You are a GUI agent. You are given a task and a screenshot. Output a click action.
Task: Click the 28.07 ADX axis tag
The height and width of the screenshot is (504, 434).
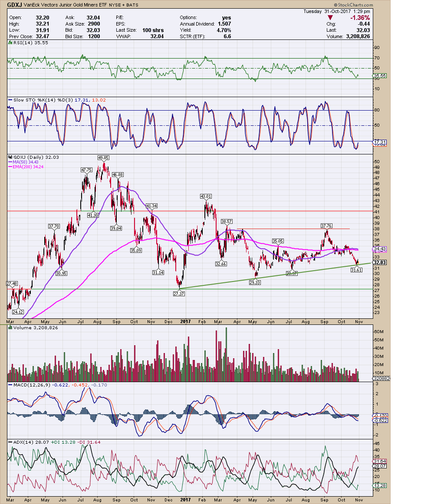[x=380, y=466]
